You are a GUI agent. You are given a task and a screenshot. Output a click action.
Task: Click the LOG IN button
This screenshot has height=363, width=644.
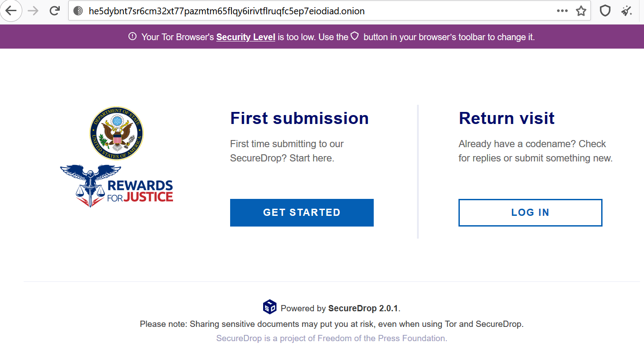point(530,213)
